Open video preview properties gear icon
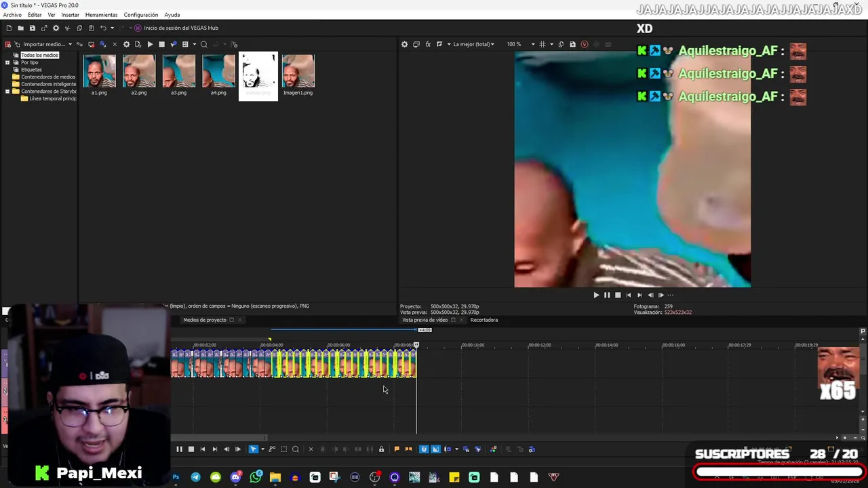 pyautogui.click(x=405, y=44)
